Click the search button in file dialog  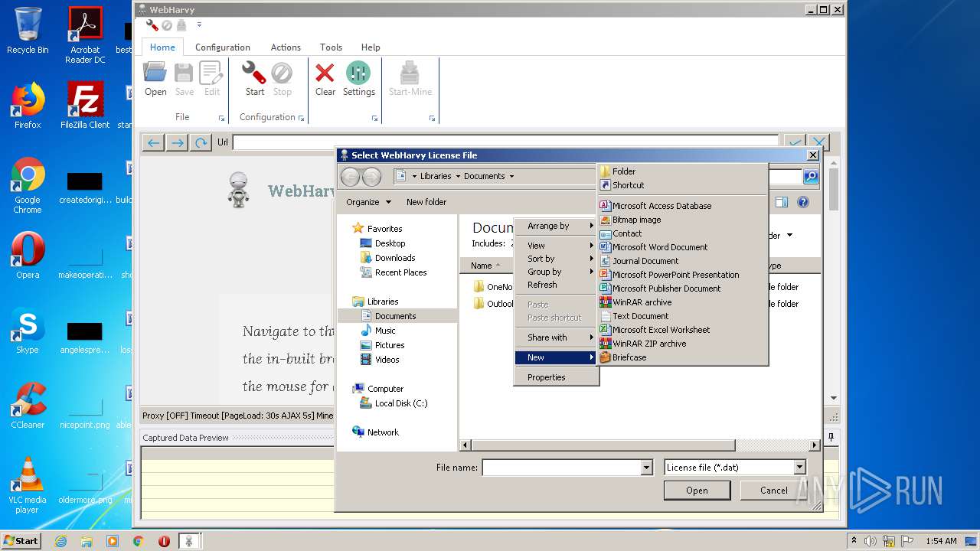click(x=811, y=177)
